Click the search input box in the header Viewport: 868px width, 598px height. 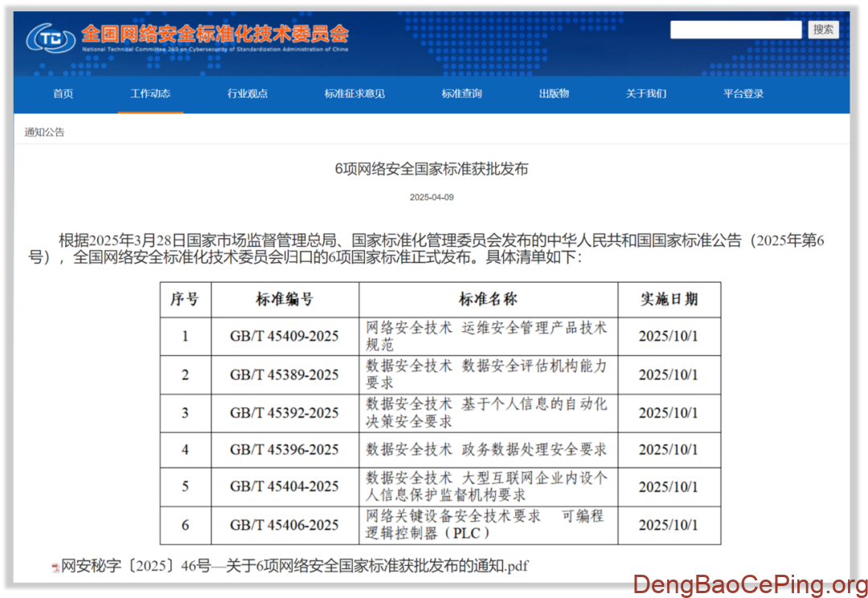tap(735, 29)
